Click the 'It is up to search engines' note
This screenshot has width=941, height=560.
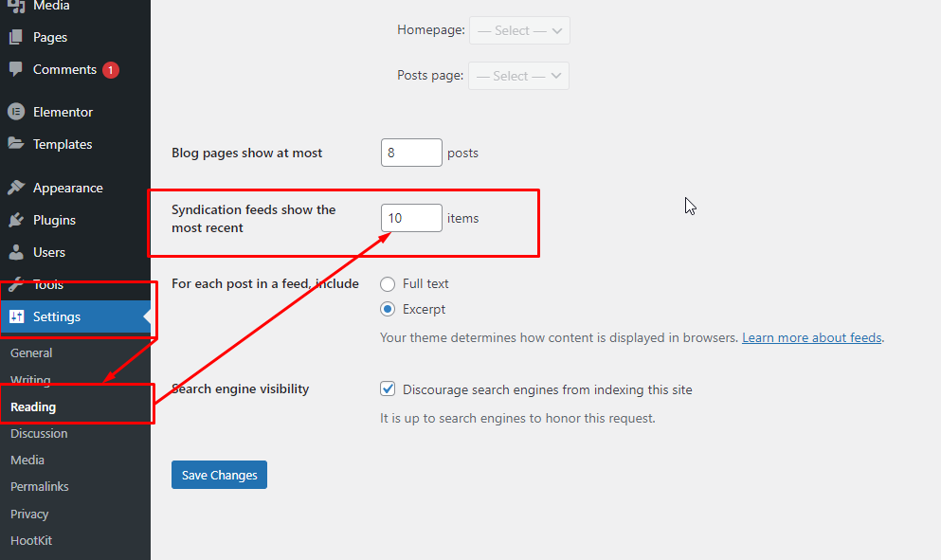tap(517, 418)
